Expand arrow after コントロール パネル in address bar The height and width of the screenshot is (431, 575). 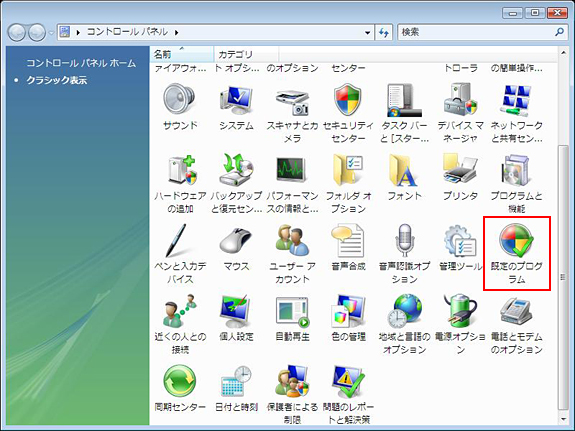pyautogui.click(x=177, y=33)
